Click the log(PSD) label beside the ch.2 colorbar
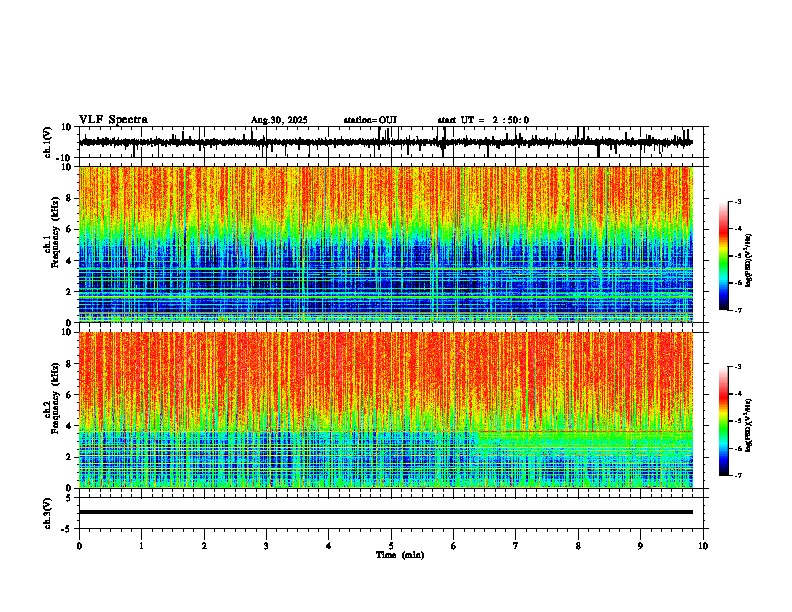The height and width of the screenshot is (612, 792). click(x=749, y=425)
